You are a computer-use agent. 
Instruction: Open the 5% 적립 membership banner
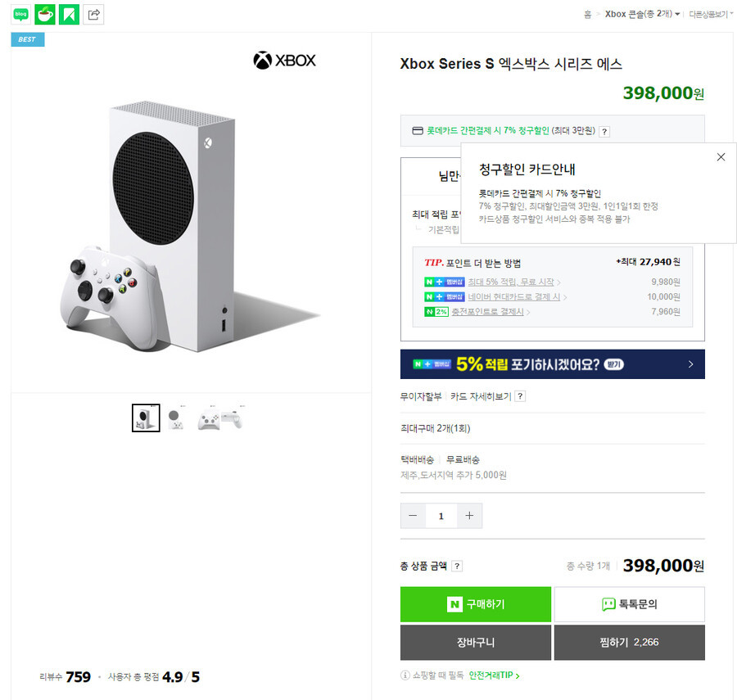(552, 364)
